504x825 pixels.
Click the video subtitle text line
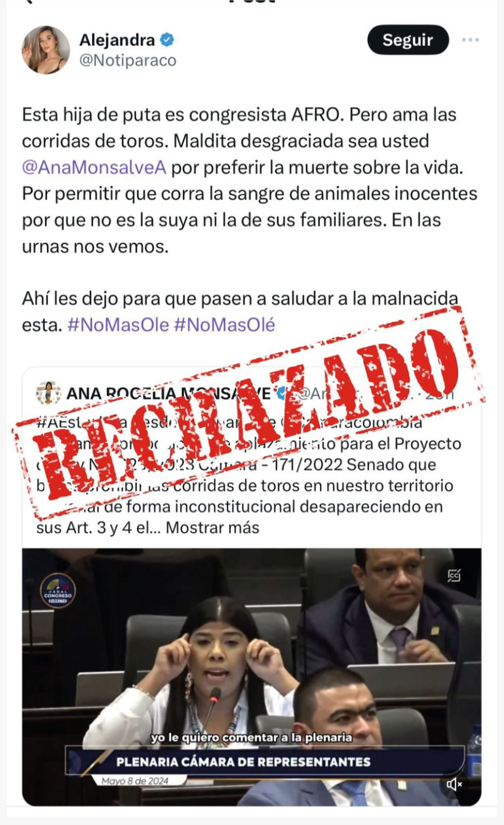[252, 737]
